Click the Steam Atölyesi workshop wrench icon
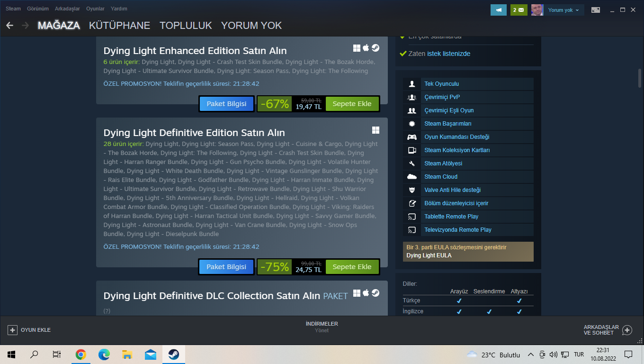Screen dimensions: 644x364 (x=412, y=164)
